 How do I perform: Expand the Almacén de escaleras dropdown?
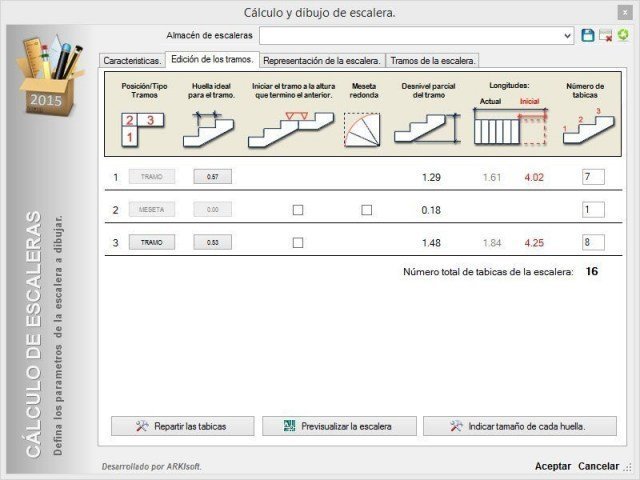click(x=567, y=36)
